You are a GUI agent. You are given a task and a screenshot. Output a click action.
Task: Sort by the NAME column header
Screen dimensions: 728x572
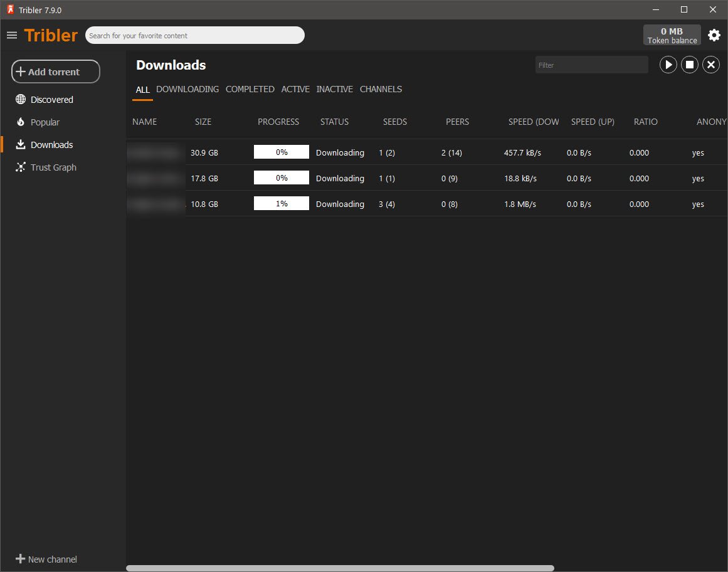(x=144, y=122)
